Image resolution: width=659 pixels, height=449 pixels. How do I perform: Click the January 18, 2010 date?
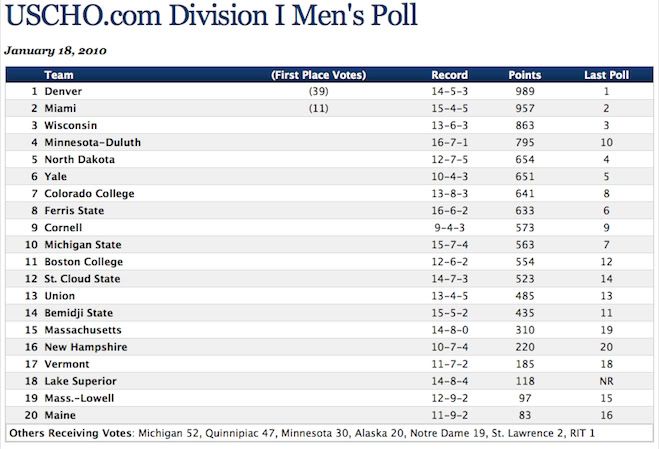[56, 49]
